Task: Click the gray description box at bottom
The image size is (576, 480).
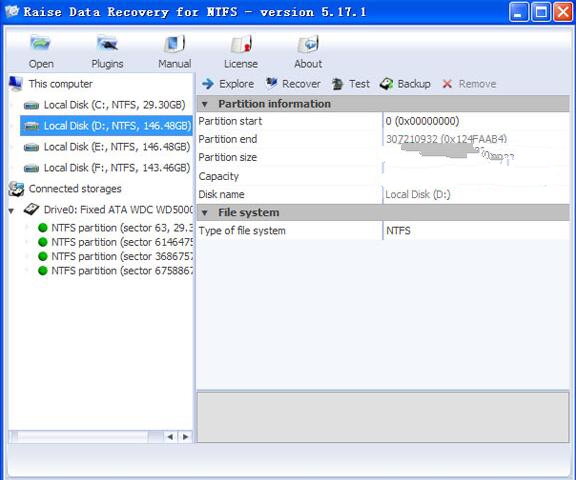Action: pyautogui.click(x=383, y=417)
